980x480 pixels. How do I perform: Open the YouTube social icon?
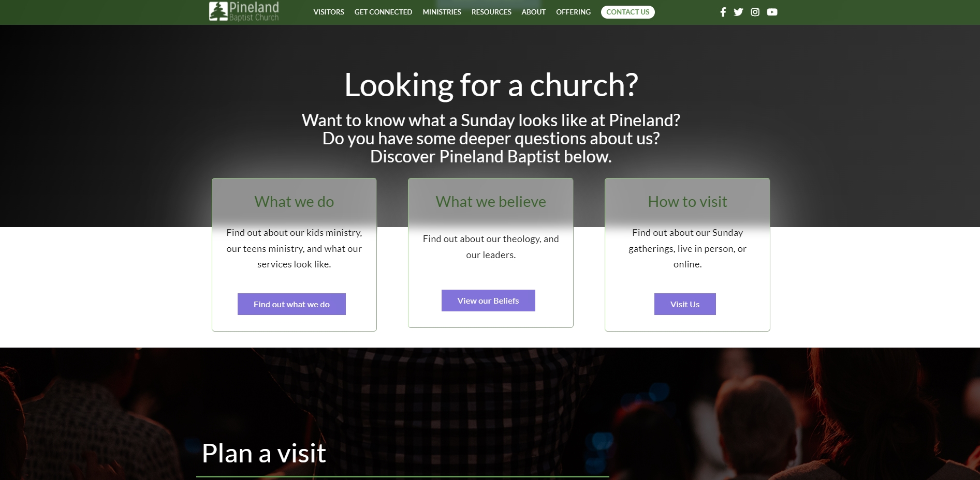click(772, 12)
